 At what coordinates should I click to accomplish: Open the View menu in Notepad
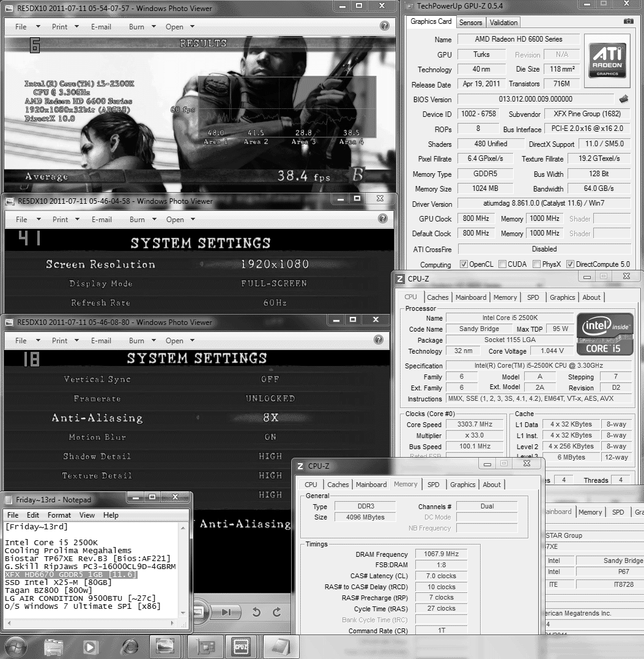click(x=87, y=515)
